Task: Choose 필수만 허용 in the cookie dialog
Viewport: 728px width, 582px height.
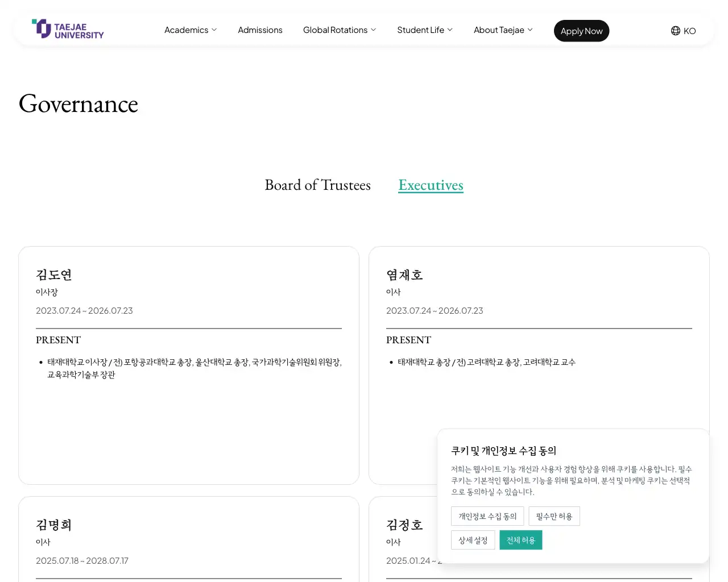Action: [554, 516]
